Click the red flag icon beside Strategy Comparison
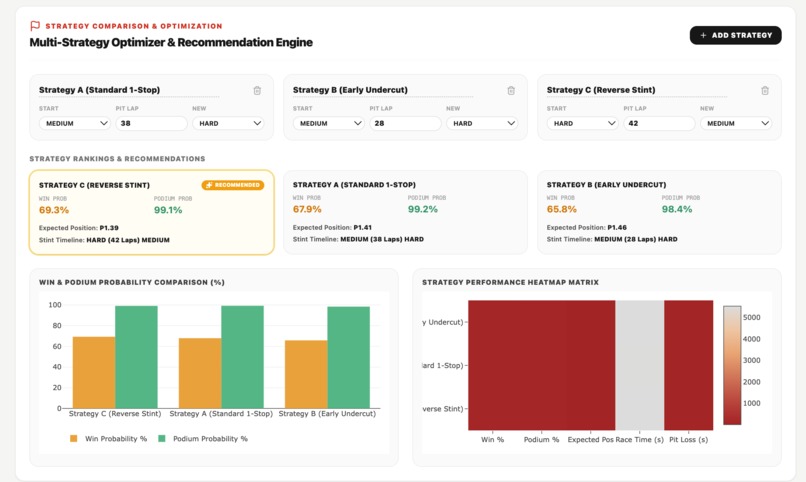Image resolution: width=806 pixels, height=482 pixels. [x=35, y=26]
